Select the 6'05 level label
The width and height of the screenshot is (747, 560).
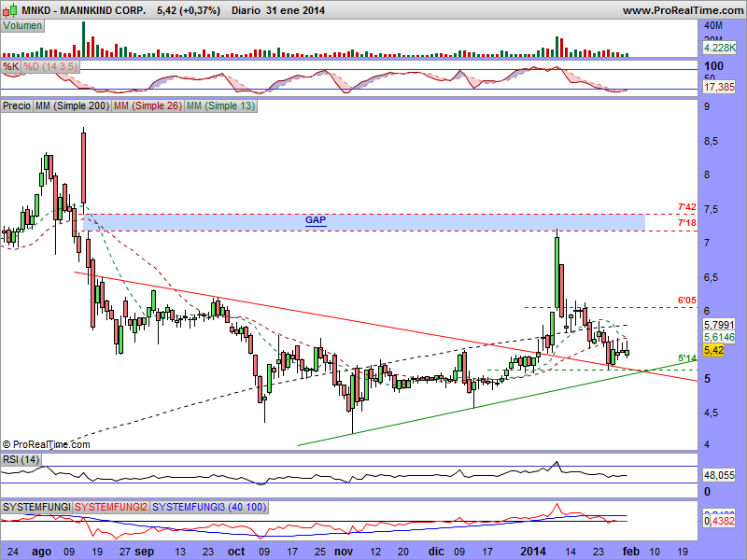pyautogui.click(x=687, y=301)
